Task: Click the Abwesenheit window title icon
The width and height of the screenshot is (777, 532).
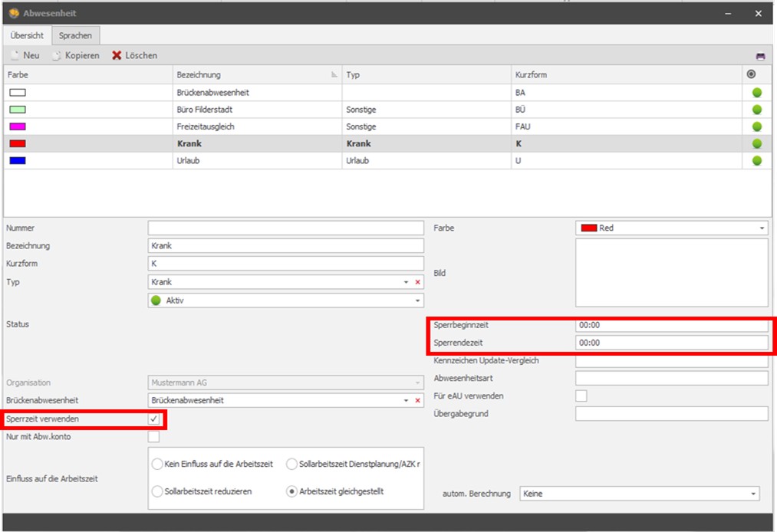Action: tap(14, 13)
